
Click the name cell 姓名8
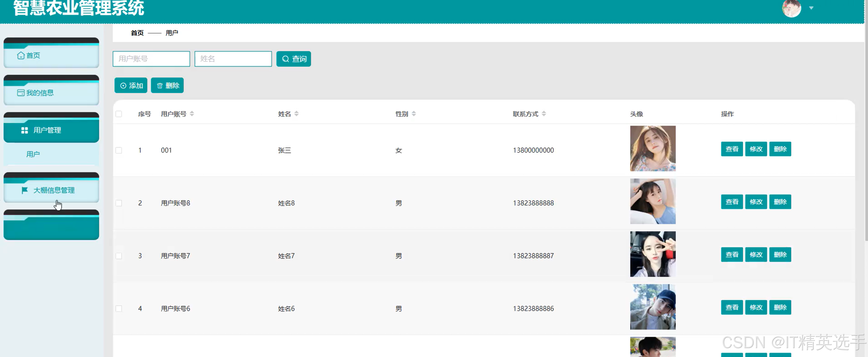(286, 203)
